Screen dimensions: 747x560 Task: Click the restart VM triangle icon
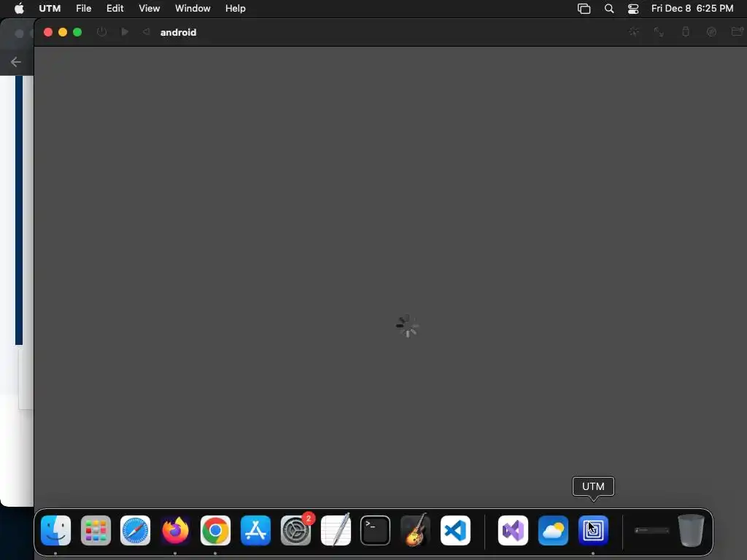(146, 32)
